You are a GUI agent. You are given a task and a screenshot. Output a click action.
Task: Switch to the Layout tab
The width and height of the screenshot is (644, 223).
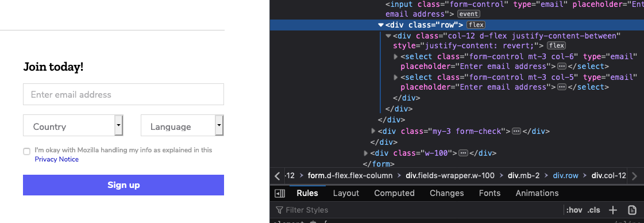coord(346,193)
